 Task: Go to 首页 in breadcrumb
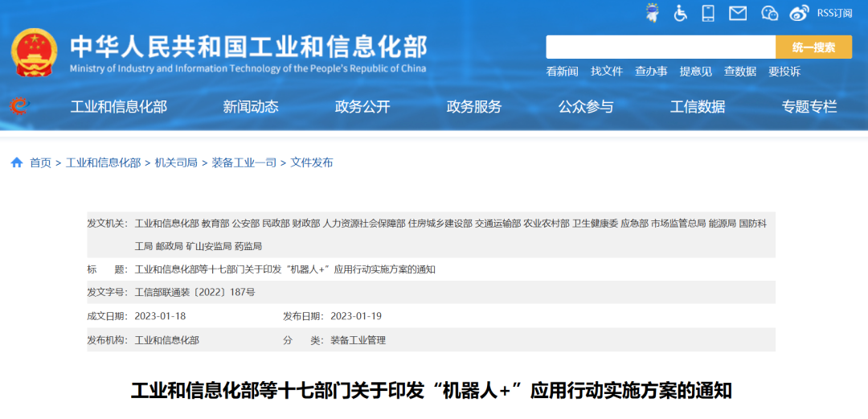(40, 163)
